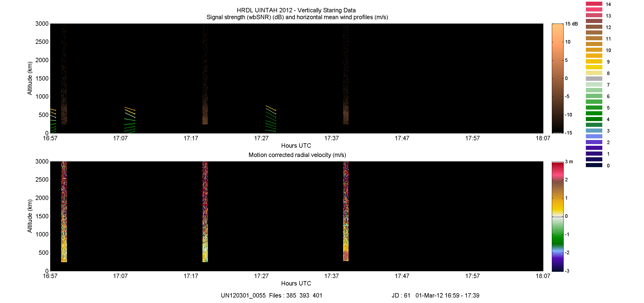
Task: Click the '15 dB' colorbar label
Action: 571,24
